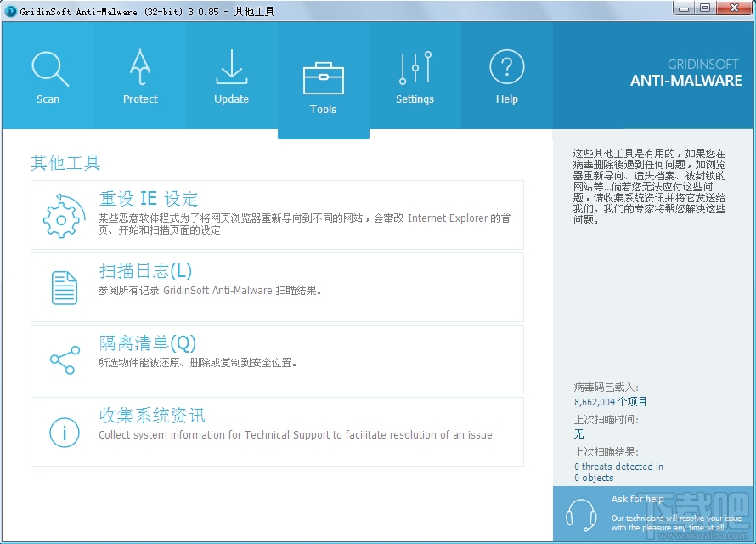Open Settings using the sliders icon
Screen dimensions: 756x544
click(415, 69)
